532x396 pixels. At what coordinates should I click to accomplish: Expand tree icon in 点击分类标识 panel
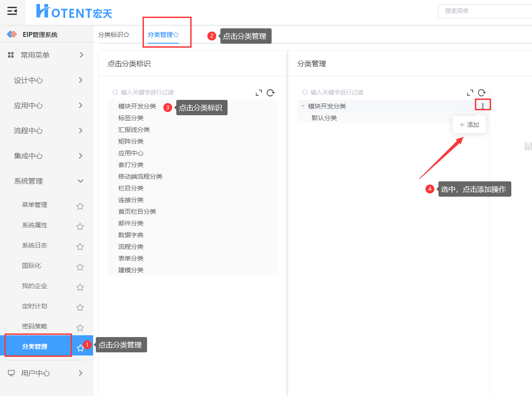(259, 93)
